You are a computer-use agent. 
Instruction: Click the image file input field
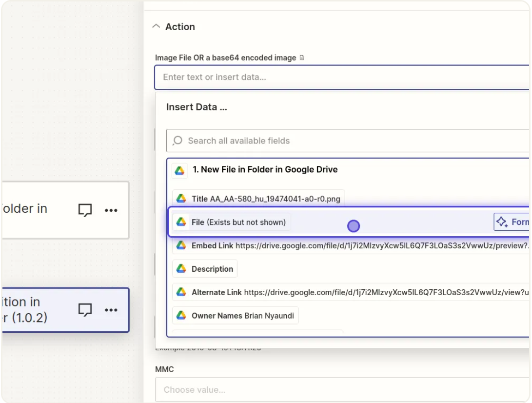coord(341,77)
